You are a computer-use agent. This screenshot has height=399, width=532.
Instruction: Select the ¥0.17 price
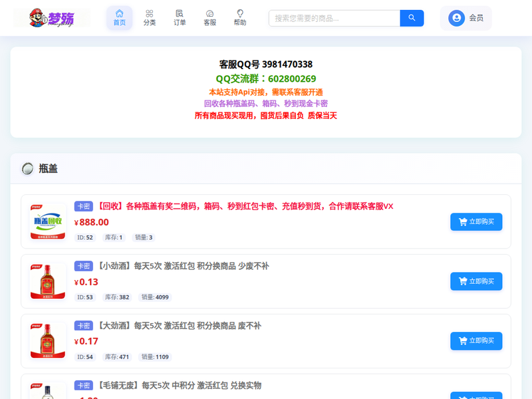pyautogui.click(x=86, y=341)
